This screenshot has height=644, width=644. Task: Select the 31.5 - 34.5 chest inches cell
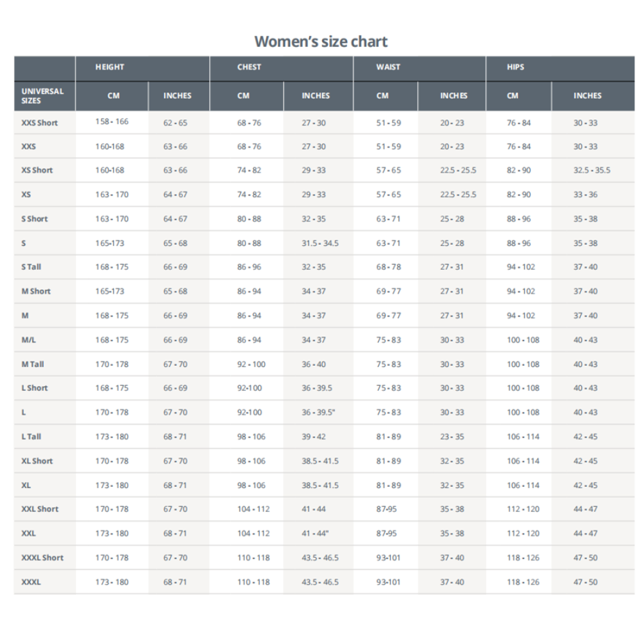coord(320,243)
